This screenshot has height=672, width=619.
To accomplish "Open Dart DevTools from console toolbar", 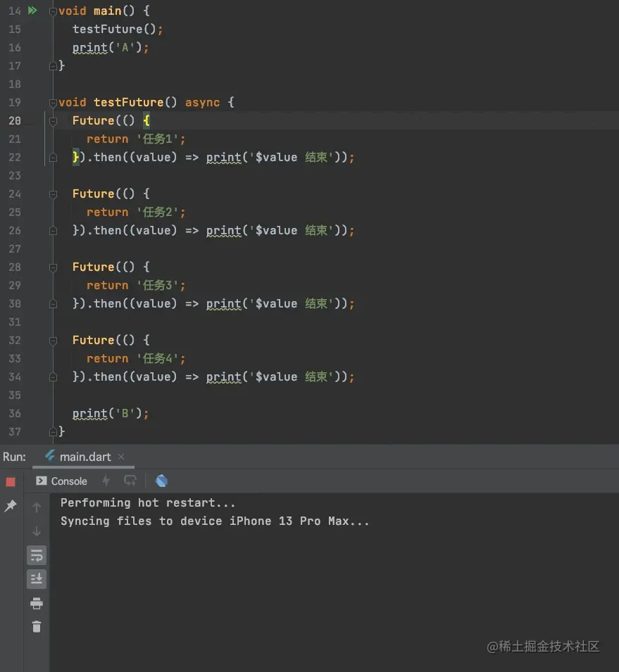I will [x=162, y=481].
